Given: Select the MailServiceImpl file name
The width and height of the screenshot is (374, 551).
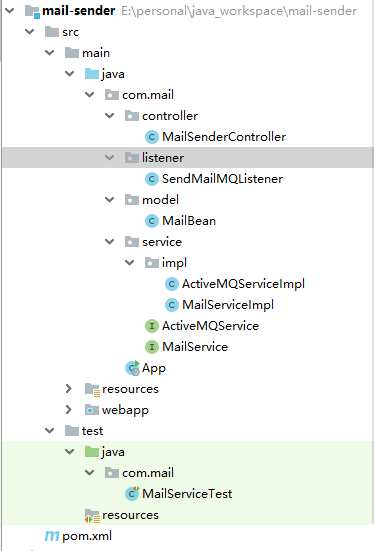Looking at the screenshot, I should [228, 305].
